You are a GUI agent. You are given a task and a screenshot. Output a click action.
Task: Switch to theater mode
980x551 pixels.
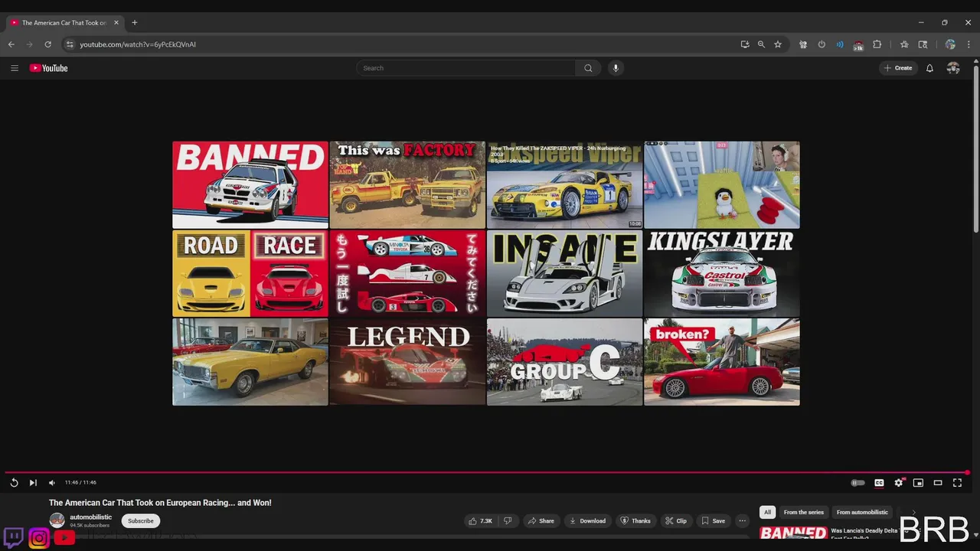pyautogui.click(x=938, y=483)
